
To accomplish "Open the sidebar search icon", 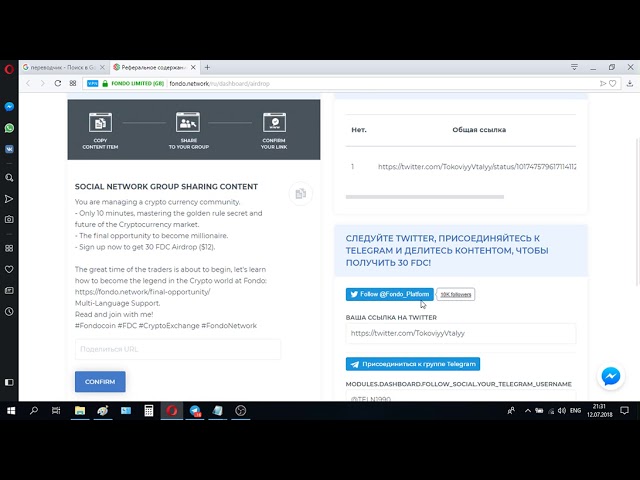I will pos(9,178).
